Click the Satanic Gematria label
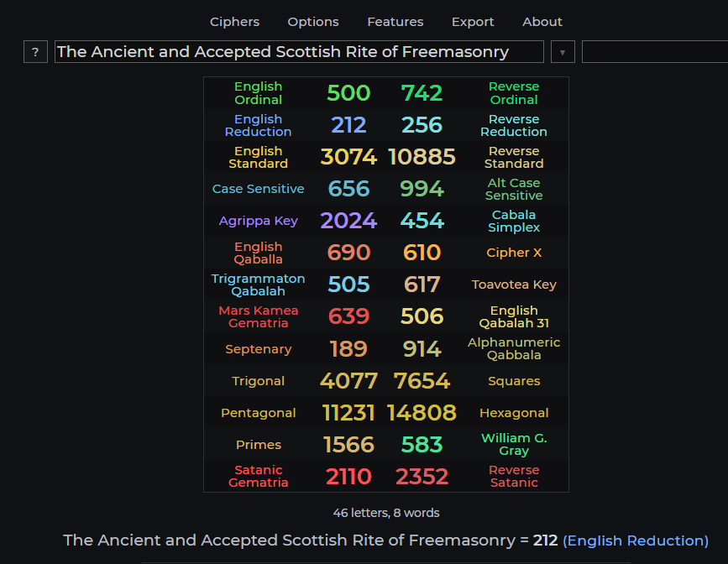This screenshot has width=728, height=564. click(x=258, y=476)
